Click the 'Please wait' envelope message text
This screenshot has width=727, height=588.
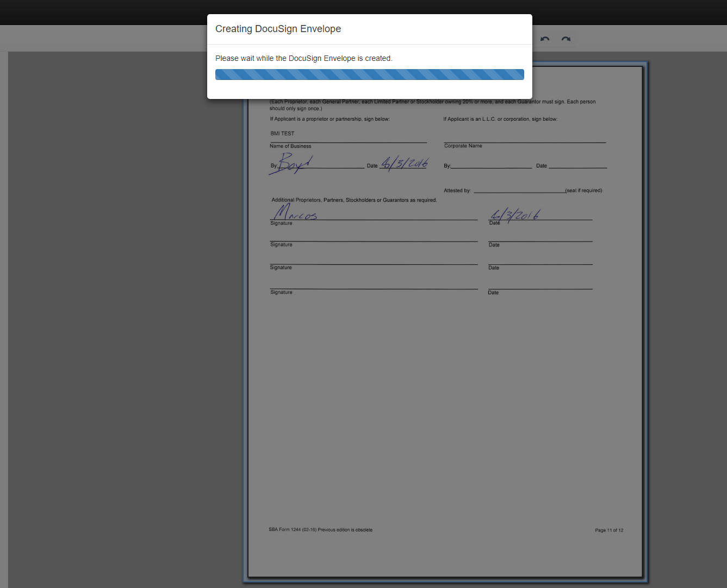tap(304, 58)
